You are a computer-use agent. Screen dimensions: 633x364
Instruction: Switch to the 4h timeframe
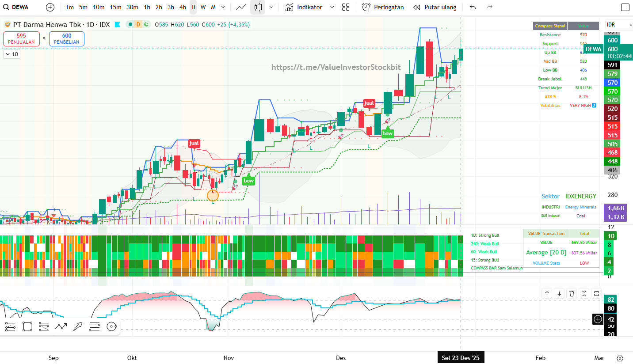tap(183, 7)
